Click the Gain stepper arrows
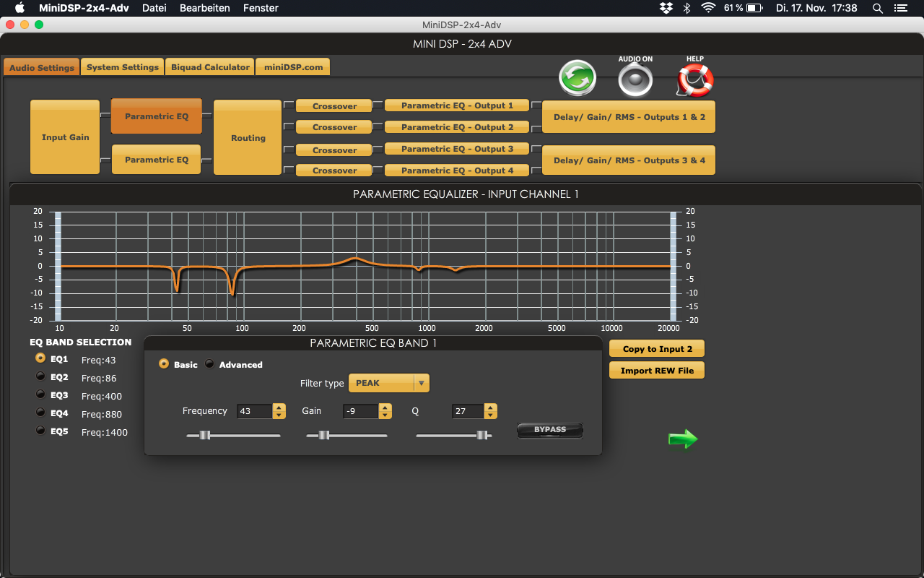 [x=385, y=411]
